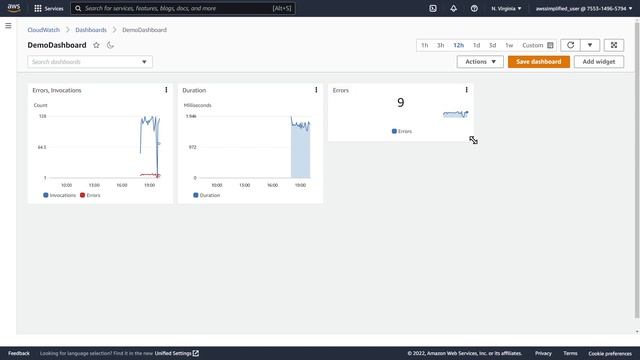Expand the hamburger side navigation

8,26
